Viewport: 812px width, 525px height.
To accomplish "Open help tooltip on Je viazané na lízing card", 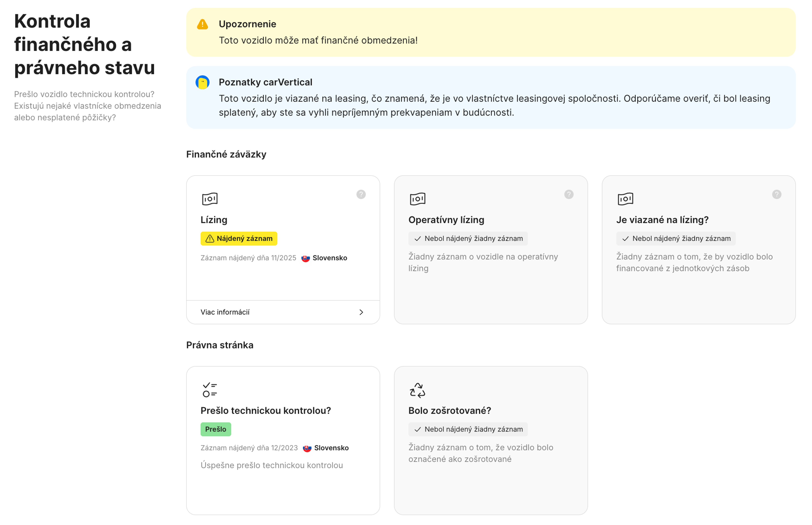I will pos(776,194).
